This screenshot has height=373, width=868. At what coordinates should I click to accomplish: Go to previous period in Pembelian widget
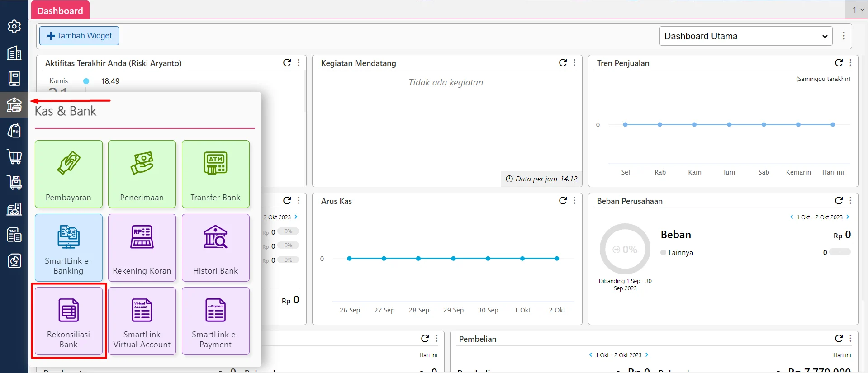(x=590, y=355)
